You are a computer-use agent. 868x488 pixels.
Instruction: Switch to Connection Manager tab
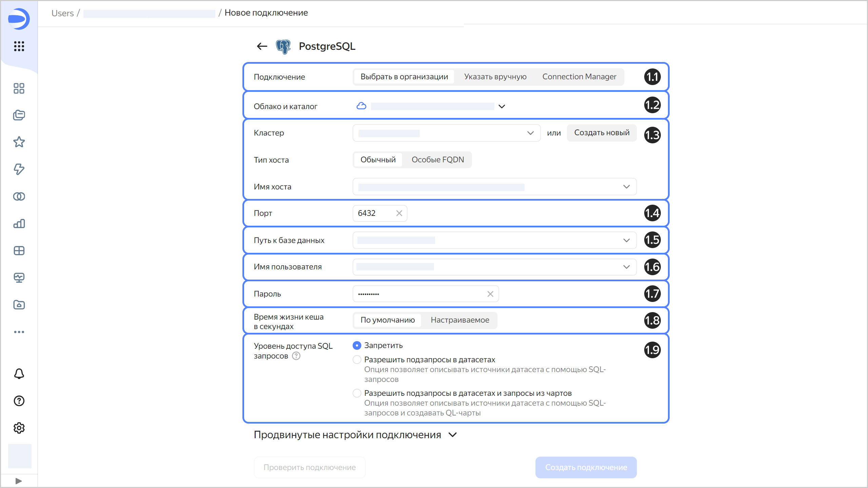coord(579,77)
